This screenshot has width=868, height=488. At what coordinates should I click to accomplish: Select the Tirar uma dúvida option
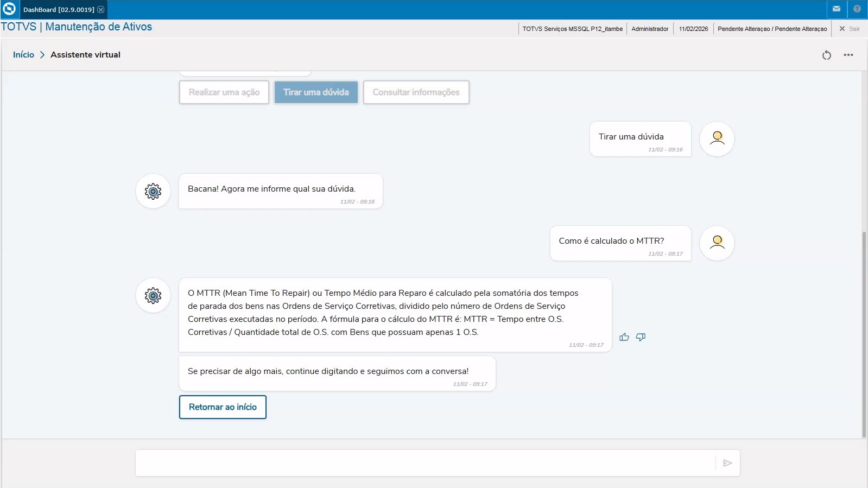coord(316,92)
